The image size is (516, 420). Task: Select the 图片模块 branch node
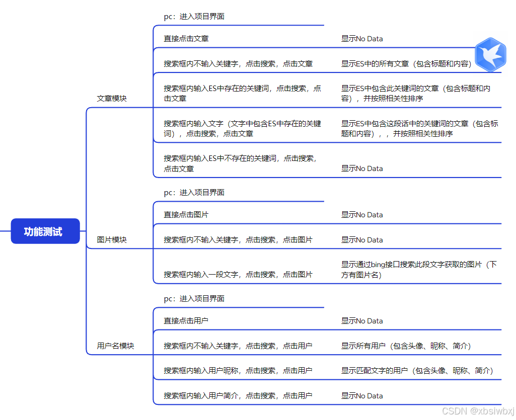(x=112, y=239)
